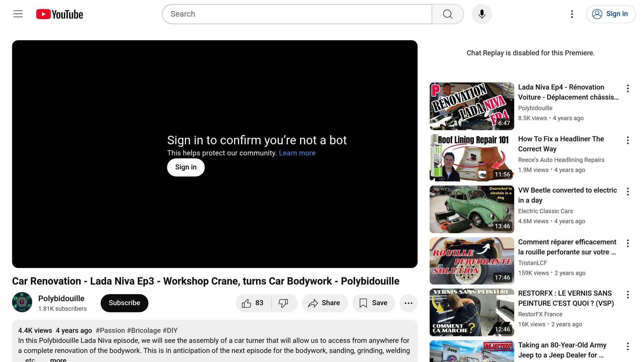Open TristanLCF channel link
This screenshot has width=644, height=362.
(533, 263)
